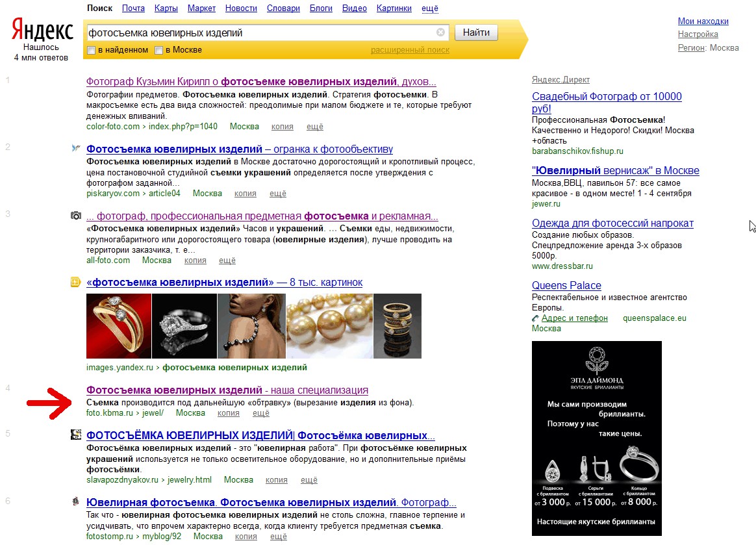The image size is (756, 545).
Task: Click the "jewer.ru" ad address
Action: (x=546, y=203)
